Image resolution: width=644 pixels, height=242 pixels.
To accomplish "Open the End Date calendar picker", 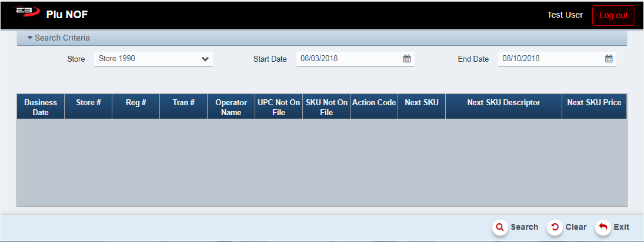I will (609, 59).
